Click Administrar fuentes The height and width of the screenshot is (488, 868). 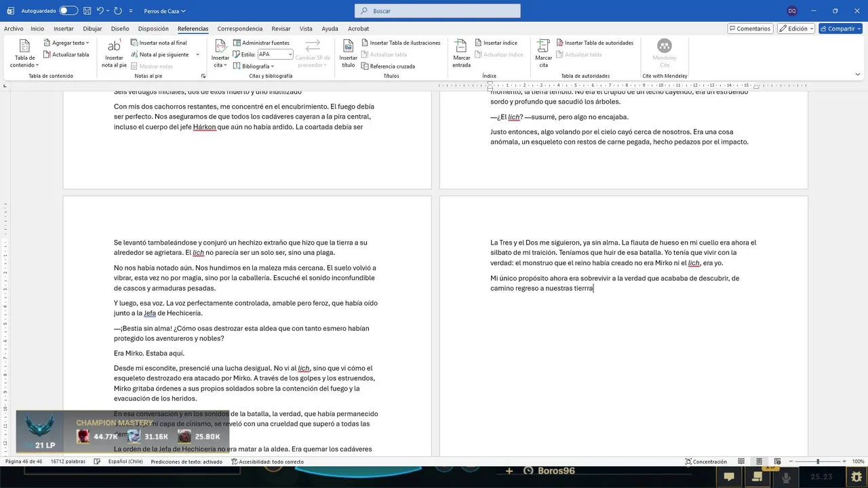pos(261,43)
